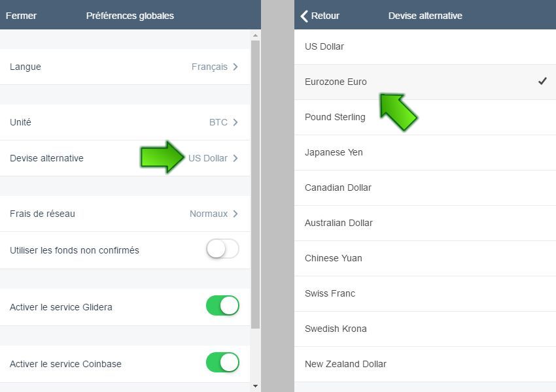Click the Fermer button

(21, 16)
